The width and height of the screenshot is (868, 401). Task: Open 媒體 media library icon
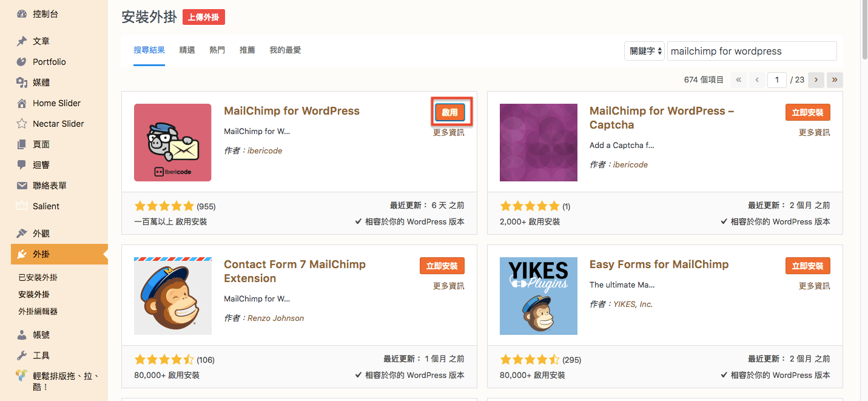(x=22, y=83)
